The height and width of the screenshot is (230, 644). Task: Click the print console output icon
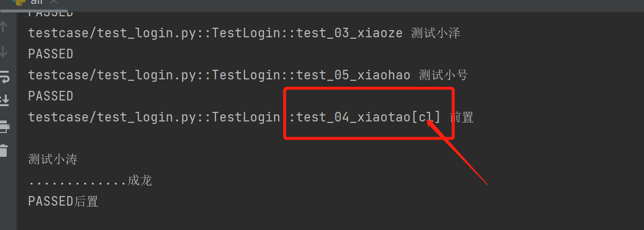pos(4,126)
